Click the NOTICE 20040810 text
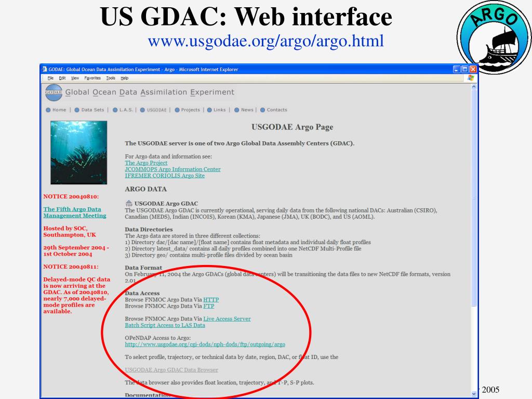 [x=71, y=196]
